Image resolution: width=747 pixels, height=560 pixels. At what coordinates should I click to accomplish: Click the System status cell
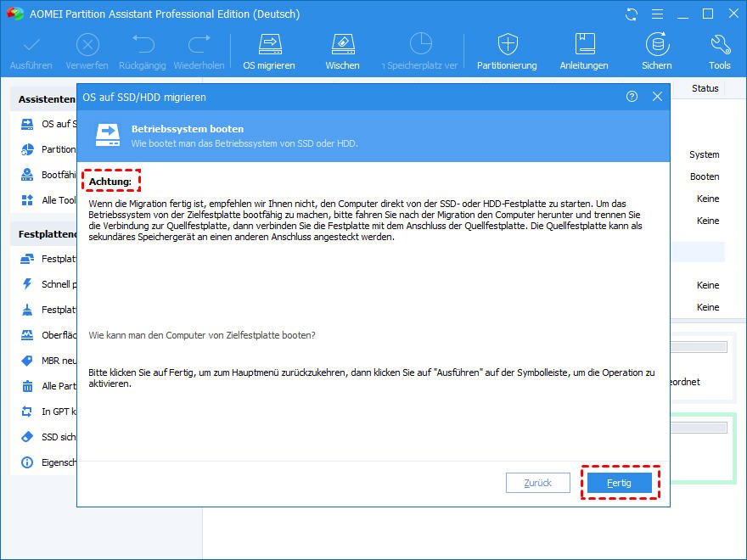704,154
